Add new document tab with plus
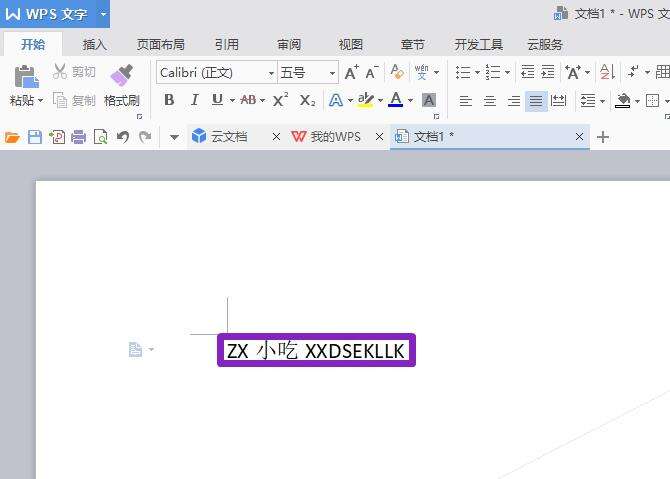The image size is (670, 479). pyautogui.click(x=603, y=137)
